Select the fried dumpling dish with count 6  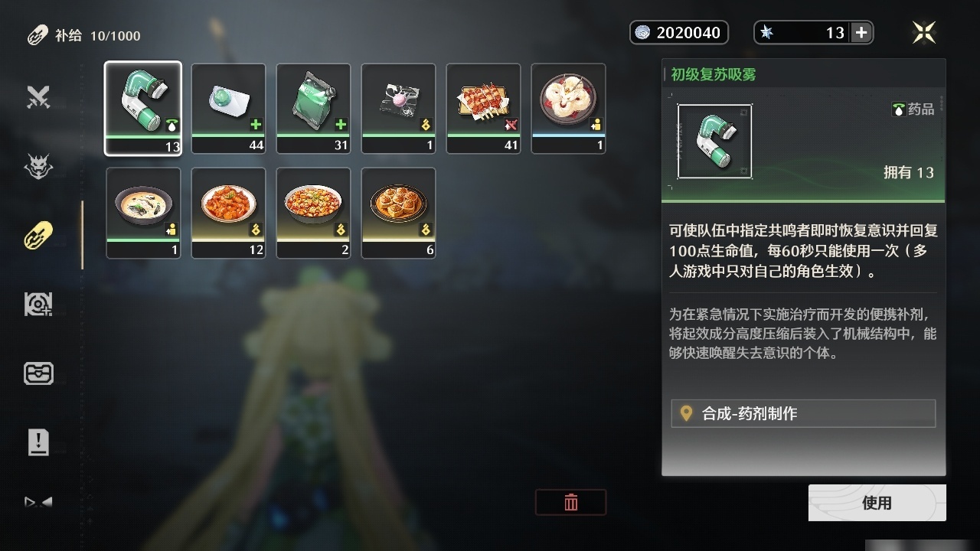click(x=398, y=213)
